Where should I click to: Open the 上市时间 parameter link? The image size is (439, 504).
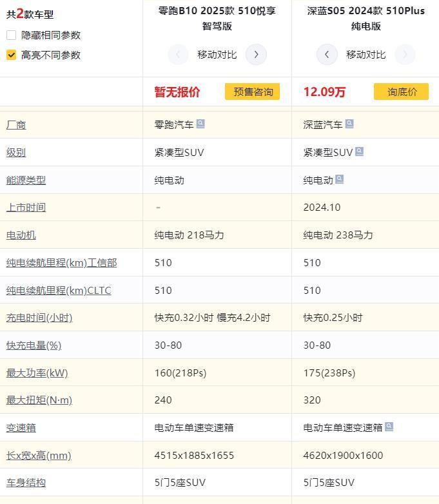[x=26, y=208]
